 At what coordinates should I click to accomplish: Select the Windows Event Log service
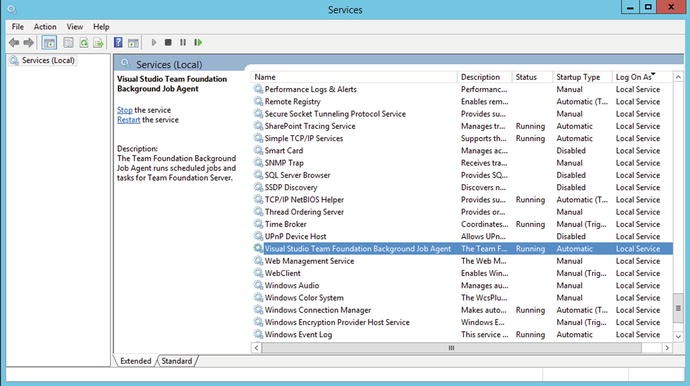[x=462, y=335]
